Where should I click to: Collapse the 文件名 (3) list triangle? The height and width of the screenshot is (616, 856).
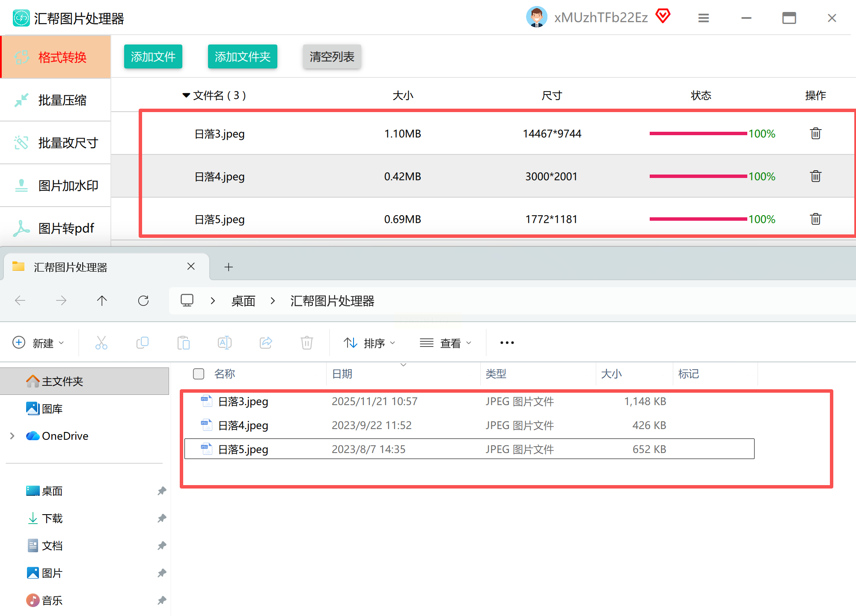186,95
